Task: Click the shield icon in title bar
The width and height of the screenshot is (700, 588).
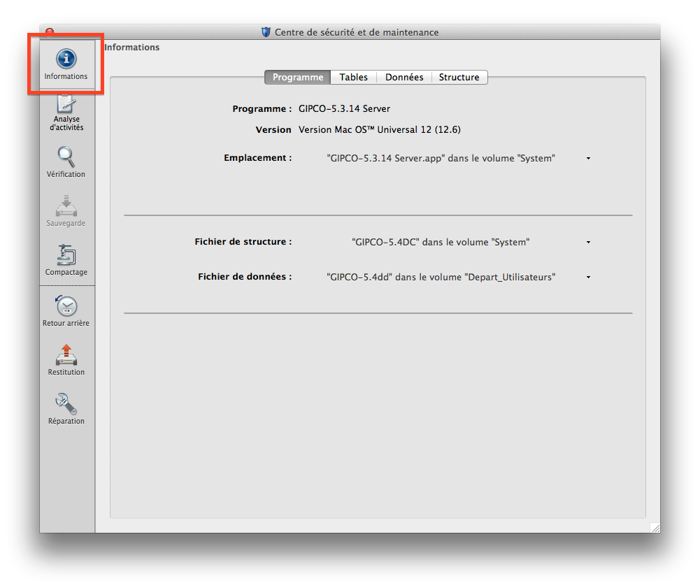Action: pos(266,32)
